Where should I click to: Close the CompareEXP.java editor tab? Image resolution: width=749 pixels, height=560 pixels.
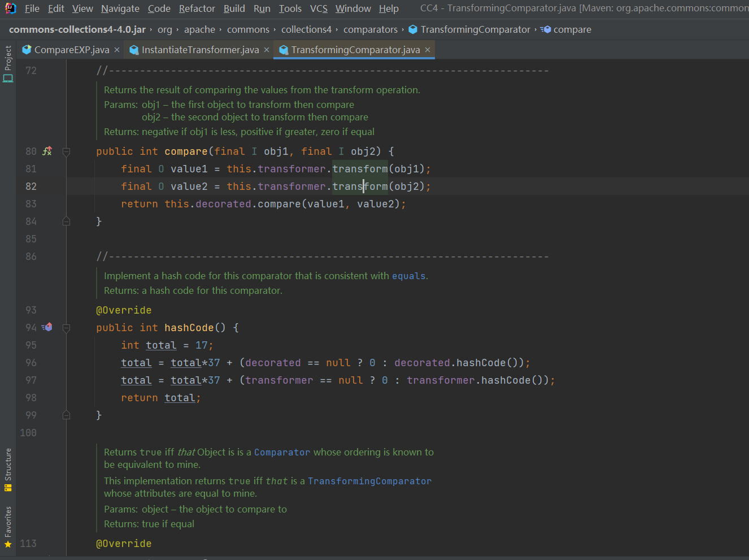[117, 49]
